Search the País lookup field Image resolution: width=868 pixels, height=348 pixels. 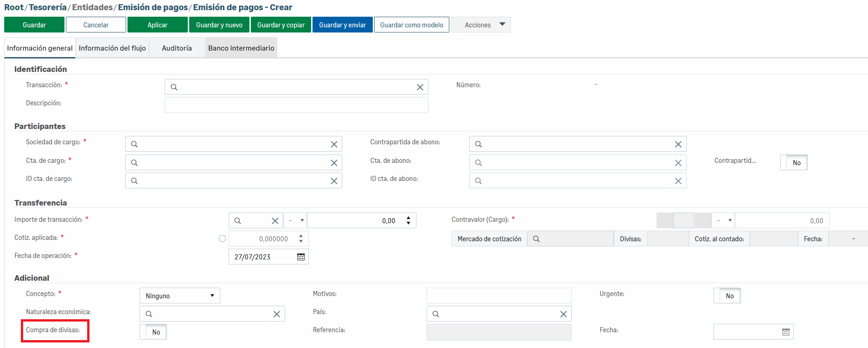click(436, 314)
